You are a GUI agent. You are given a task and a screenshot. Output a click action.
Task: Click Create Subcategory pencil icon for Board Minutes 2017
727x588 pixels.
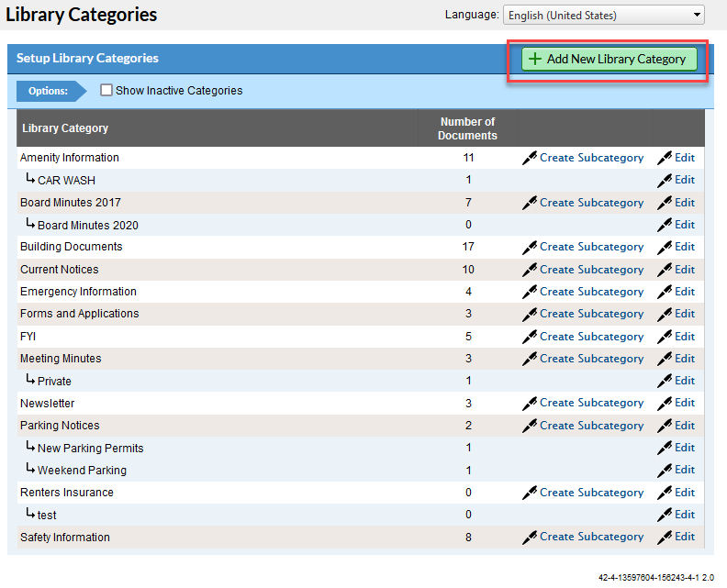click(x=530, y=203)
